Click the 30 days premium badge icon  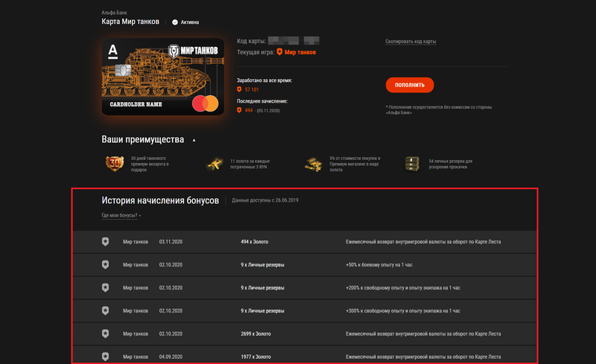(115, 163)
